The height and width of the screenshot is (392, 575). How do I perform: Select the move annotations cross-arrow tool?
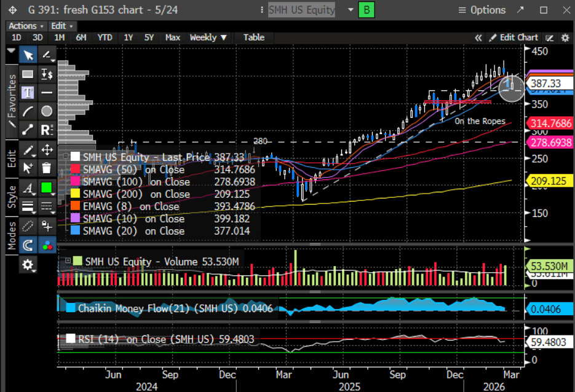[x=47, y=150]
